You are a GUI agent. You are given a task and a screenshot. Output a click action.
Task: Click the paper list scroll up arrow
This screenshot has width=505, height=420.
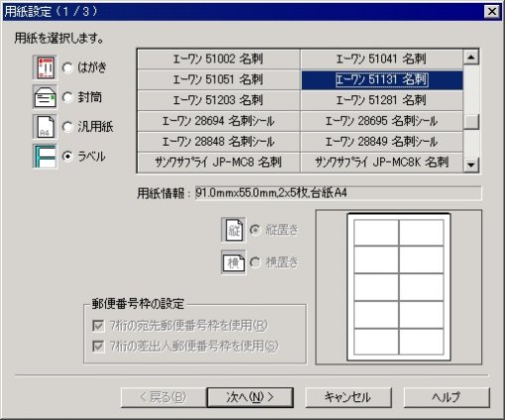(x=471, y=58)
